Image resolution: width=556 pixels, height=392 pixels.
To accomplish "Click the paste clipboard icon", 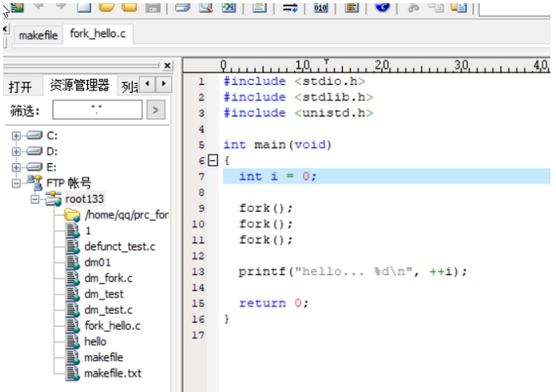I will 459,7.
